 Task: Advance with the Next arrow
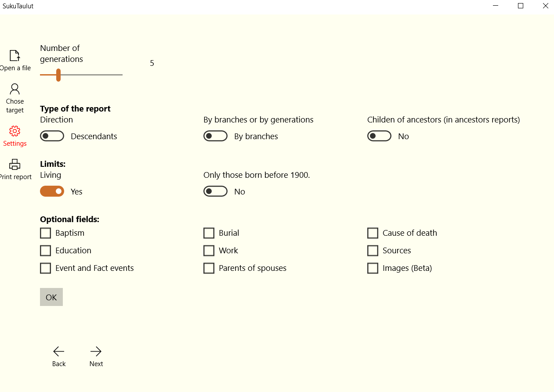point(96,351)
